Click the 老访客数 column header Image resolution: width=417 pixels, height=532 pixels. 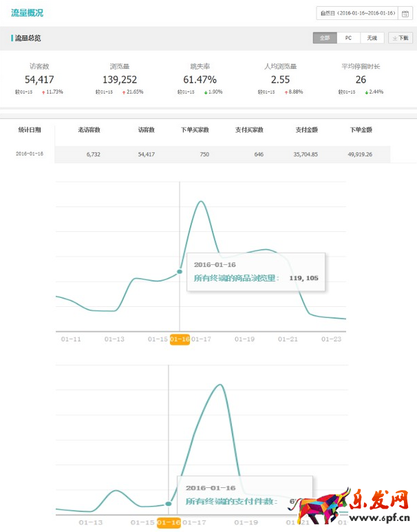tap(89, 129)
